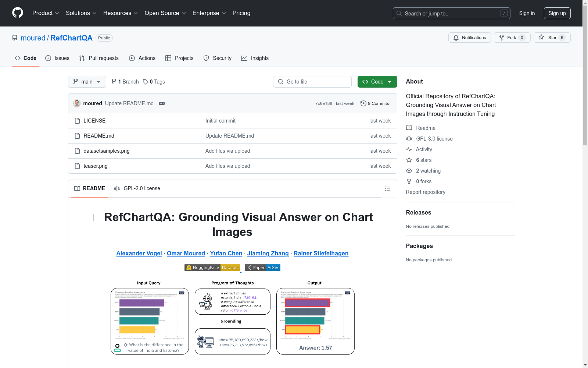Switch to the Projects tab
Screen dimensions: 588x368
tap(179, 58)
